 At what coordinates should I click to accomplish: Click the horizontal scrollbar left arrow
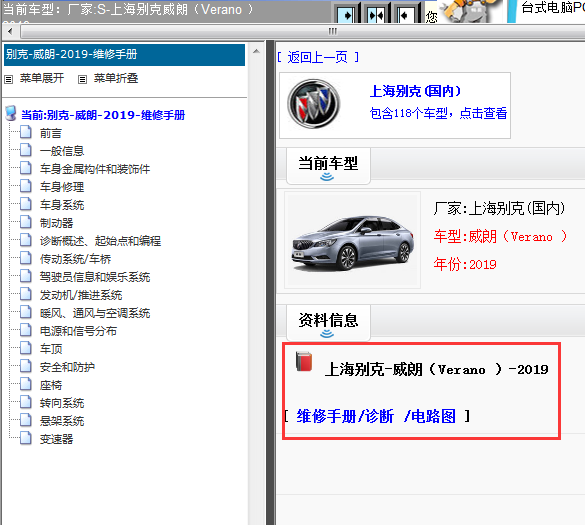[x=10, y=32]
